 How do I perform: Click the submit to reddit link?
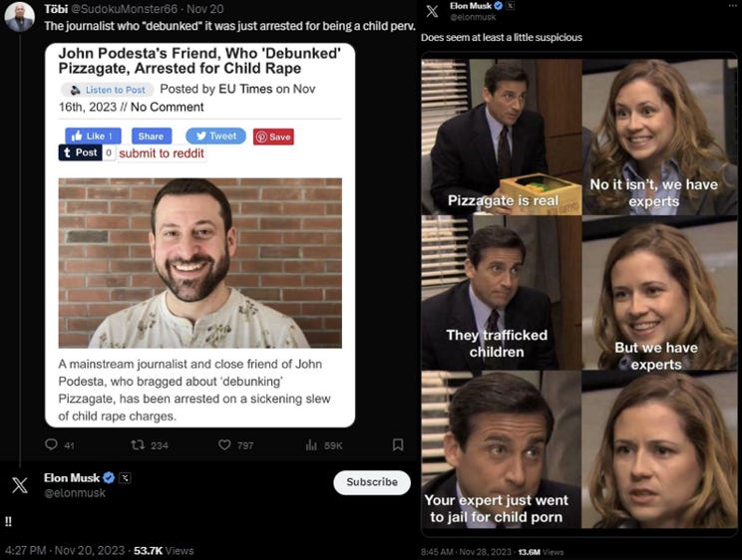click(162, 153)
